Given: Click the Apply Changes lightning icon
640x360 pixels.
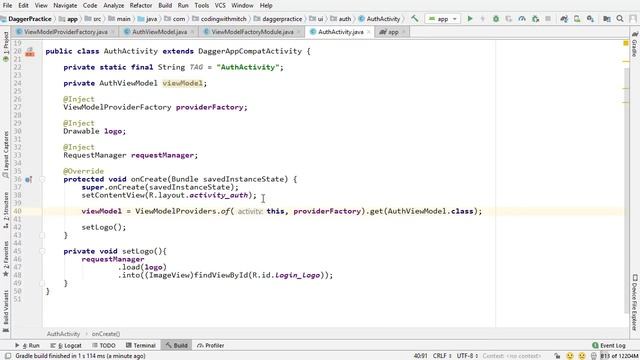Looking at the screenshot, I should pos(482,19).
